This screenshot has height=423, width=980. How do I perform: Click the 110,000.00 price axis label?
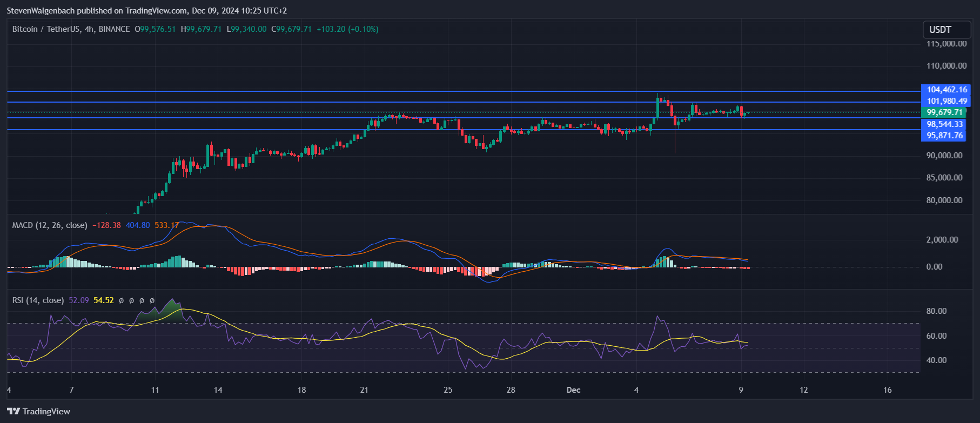[947, 66]
